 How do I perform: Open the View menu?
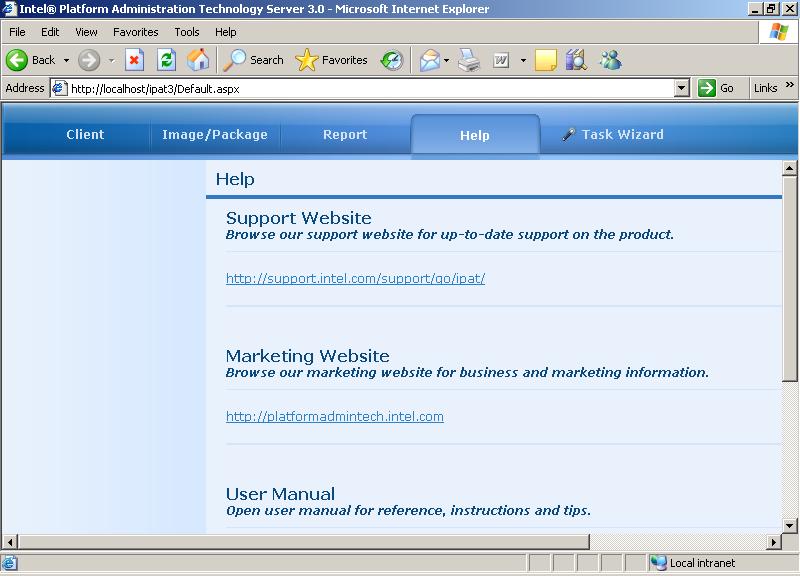tap(86, 32)
